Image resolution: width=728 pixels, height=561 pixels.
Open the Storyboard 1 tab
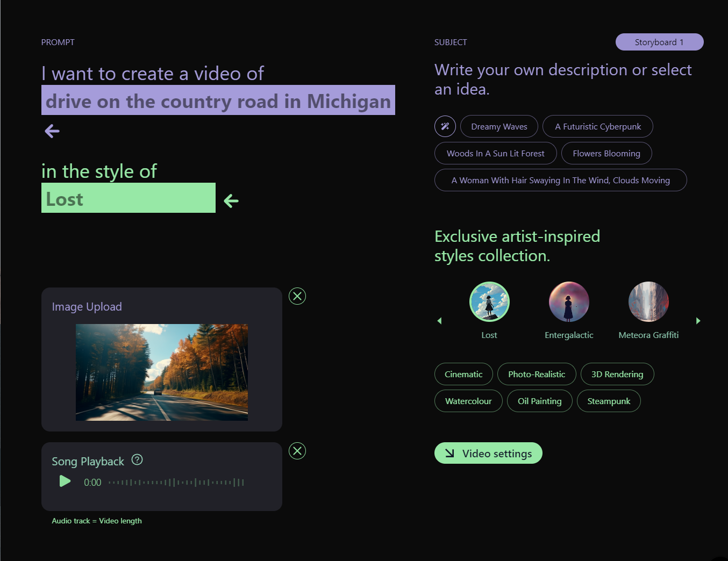tap(659, 42)
